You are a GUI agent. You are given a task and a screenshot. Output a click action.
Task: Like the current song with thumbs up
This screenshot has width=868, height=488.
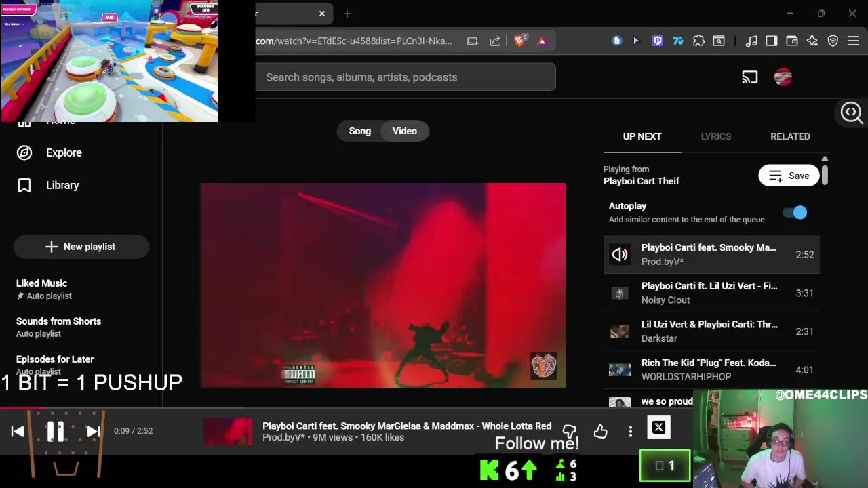(601, 431)
